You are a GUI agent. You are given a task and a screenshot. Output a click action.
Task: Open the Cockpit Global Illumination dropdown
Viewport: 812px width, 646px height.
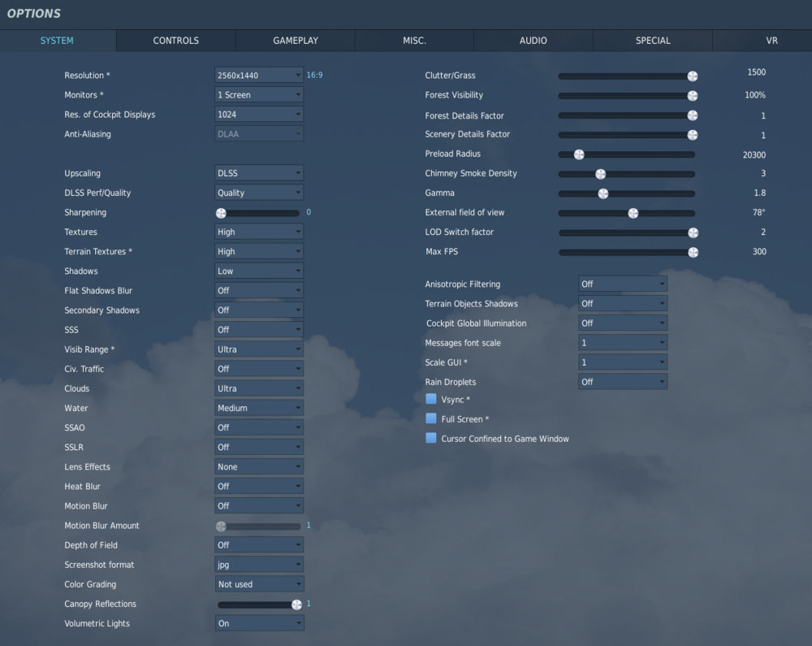623,323
